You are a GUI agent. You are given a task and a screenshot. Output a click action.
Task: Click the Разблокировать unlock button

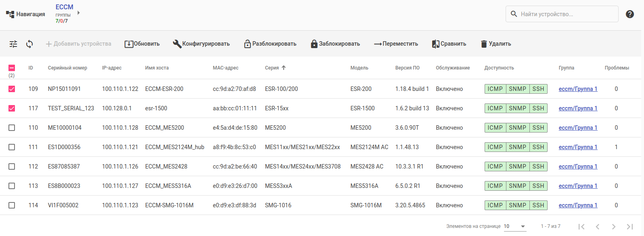270,44
